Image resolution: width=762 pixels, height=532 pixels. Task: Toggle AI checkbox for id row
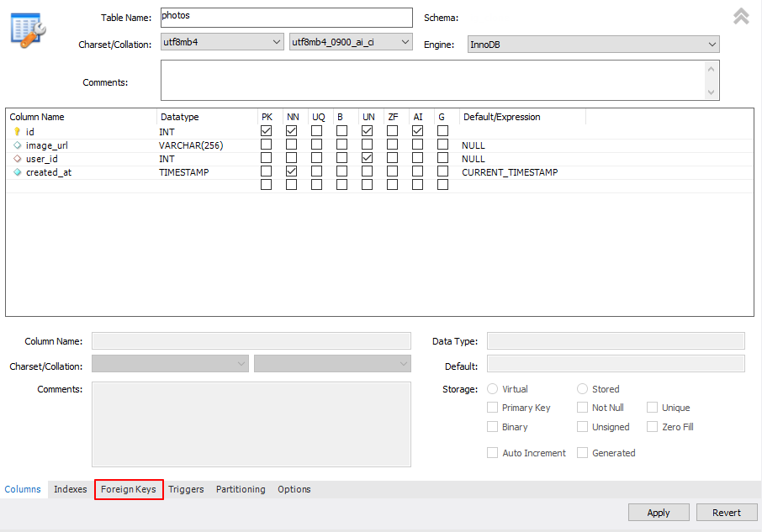point(417,131)
